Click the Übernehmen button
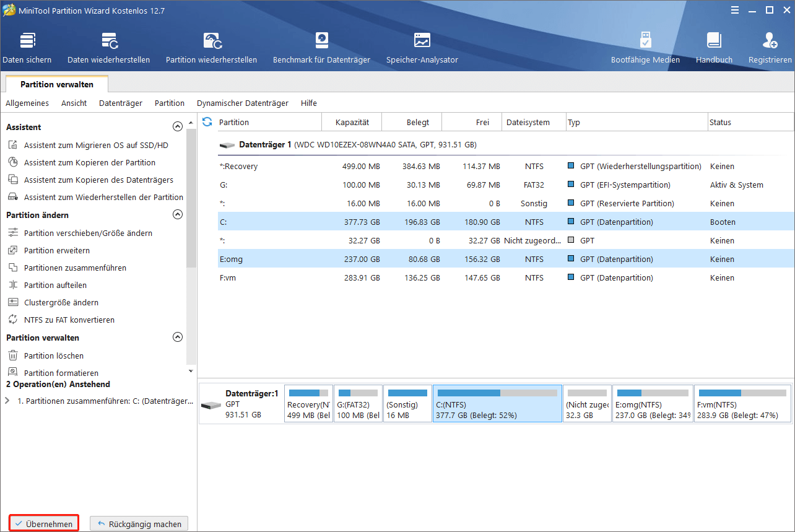 click(x=43, y=523)
